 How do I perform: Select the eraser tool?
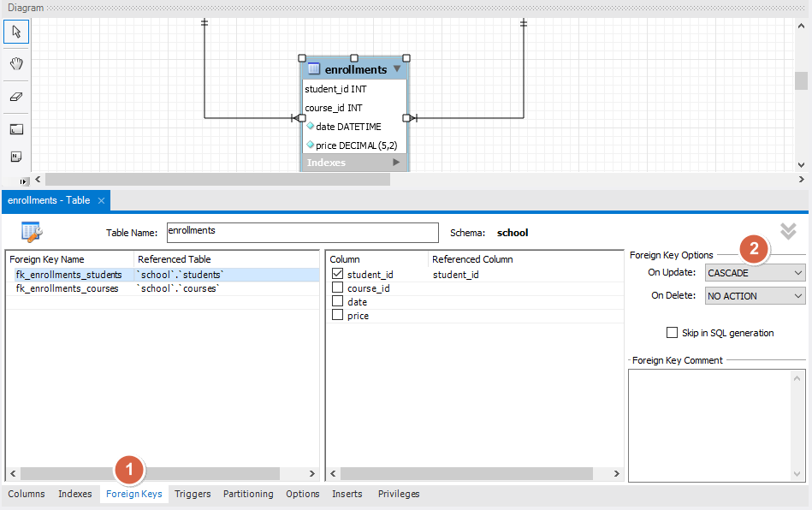16,97
